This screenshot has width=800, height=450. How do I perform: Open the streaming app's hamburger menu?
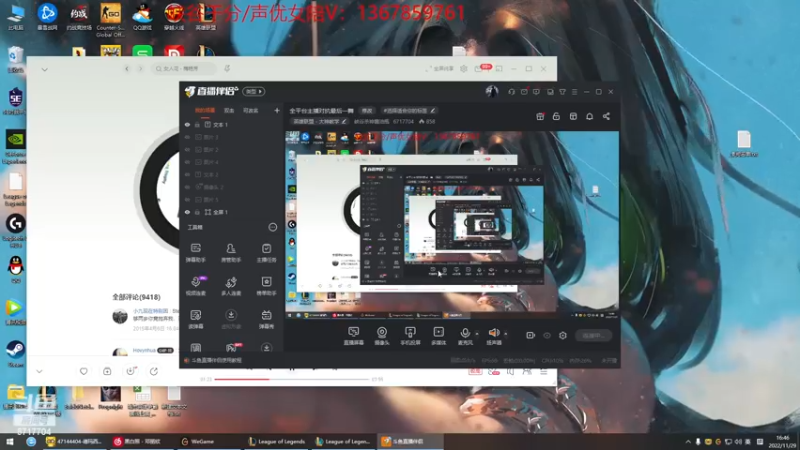574,92
